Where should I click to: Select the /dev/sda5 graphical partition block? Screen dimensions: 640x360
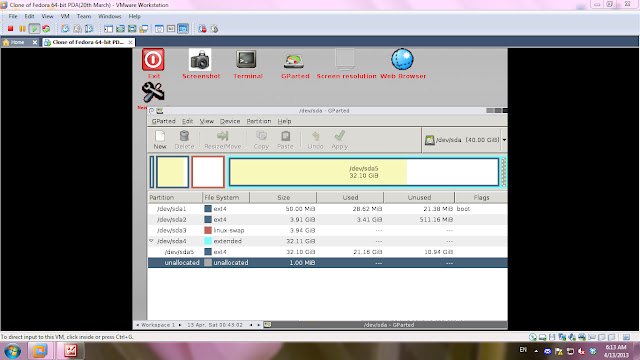click(x=364, y=172)
